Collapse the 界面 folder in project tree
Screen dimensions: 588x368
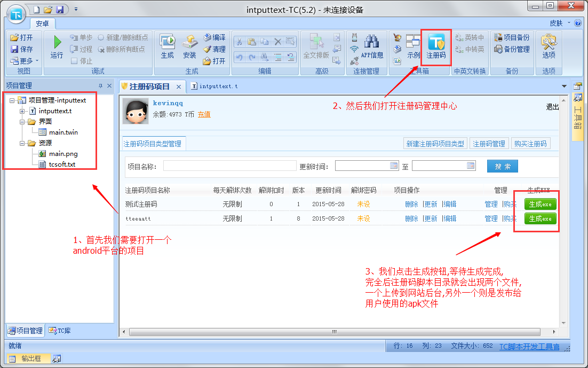click(22, 122)
